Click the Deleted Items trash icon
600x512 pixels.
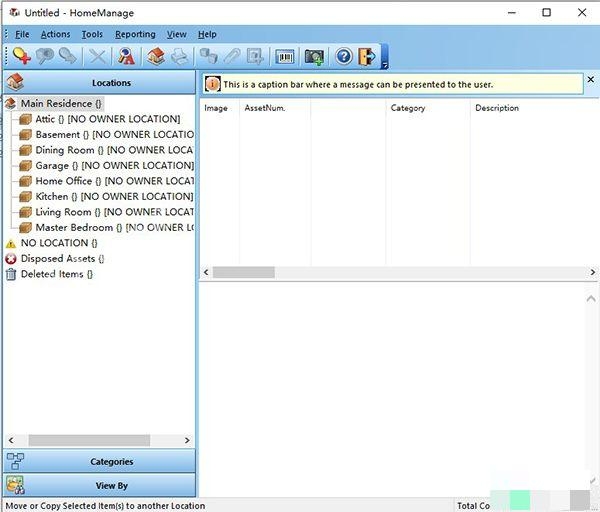coord(11,274)
